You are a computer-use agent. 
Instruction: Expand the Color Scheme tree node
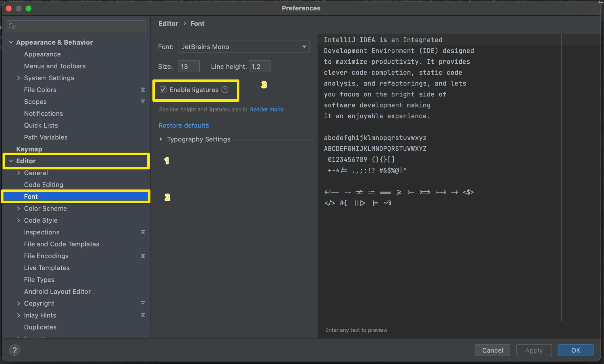coord(19,208)
